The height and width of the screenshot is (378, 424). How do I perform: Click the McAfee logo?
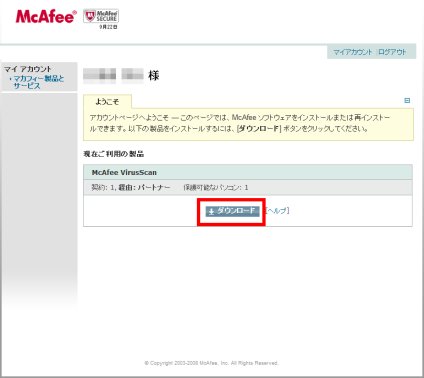coord(46,16)
